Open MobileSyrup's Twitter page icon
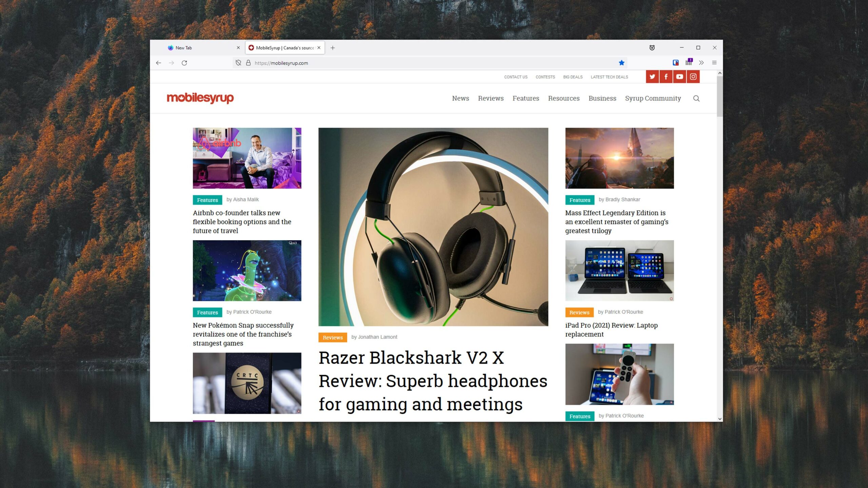 tap(652, 77)
